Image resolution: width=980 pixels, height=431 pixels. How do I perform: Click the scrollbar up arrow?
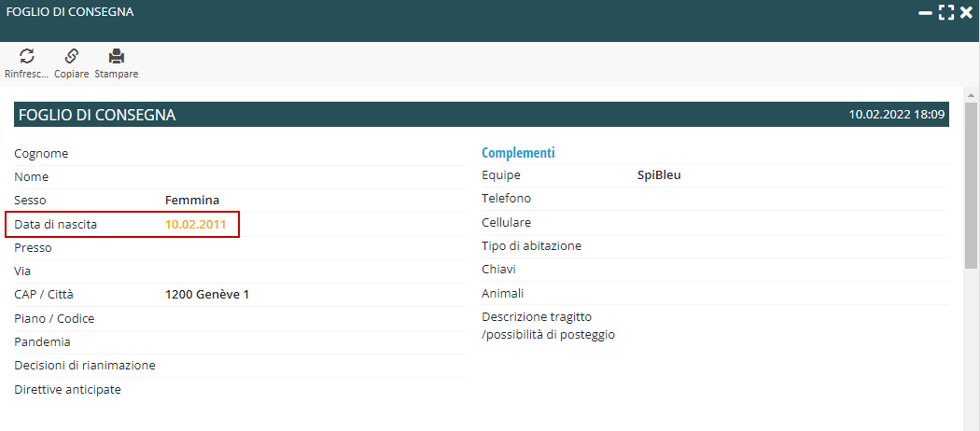click(971, 96)
